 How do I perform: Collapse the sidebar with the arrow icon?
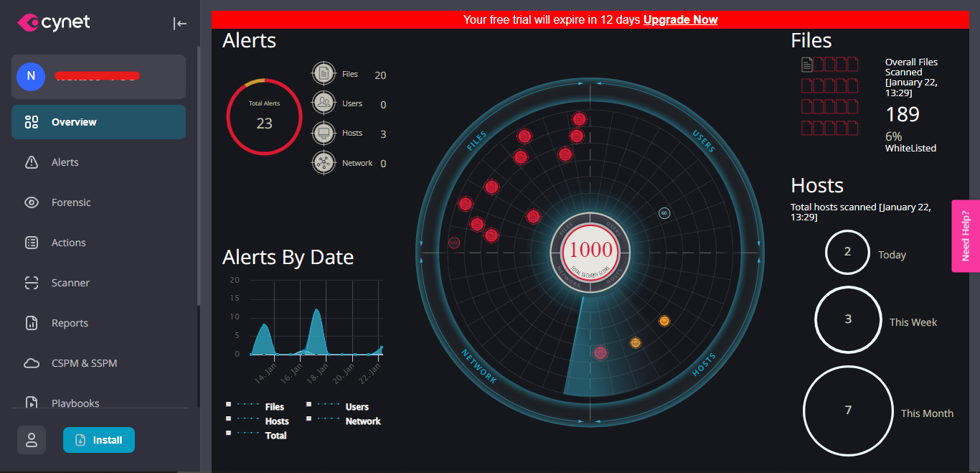179,23
